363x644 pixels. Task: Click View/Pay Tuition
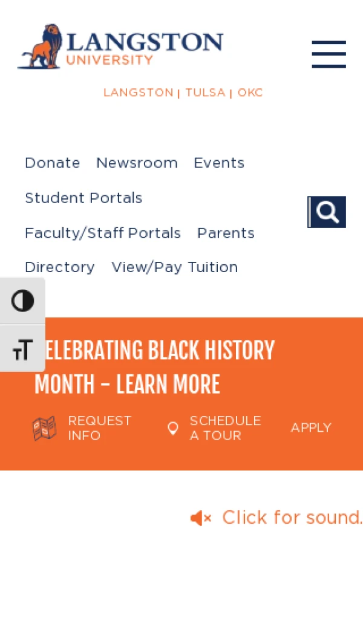pyautogui.click(x=175, y=267)
